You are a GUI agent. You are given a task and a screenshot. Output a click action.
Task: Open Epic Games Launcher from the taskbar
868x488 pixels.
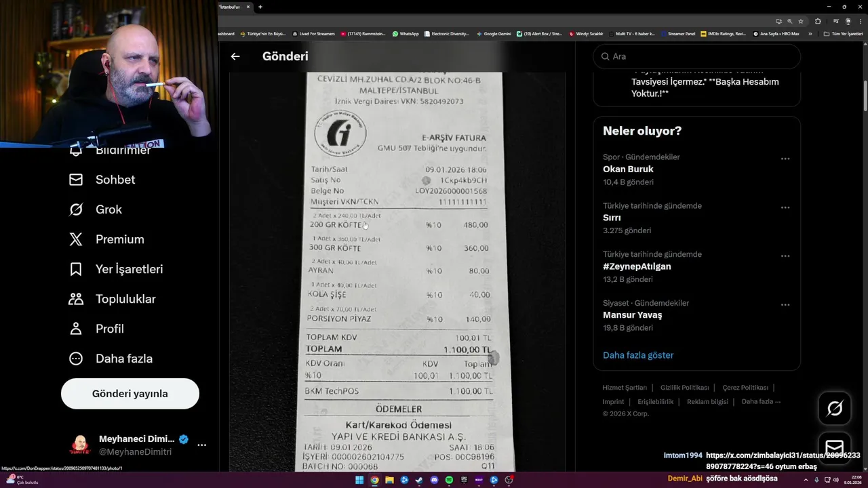(464, 480)
